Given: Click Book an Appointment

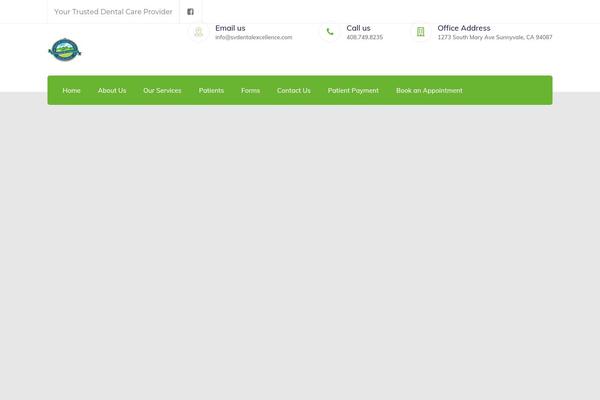Looking at the screenshot, I should point(429,90).
